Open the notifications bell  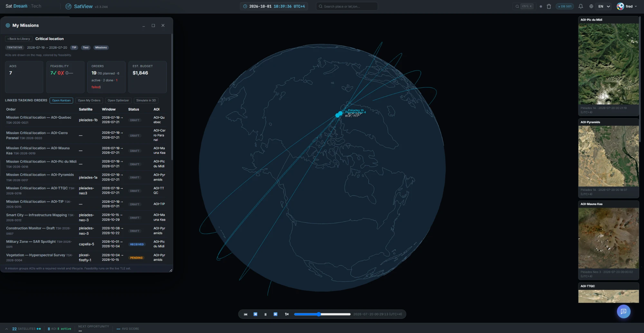(x=581, y=6)
